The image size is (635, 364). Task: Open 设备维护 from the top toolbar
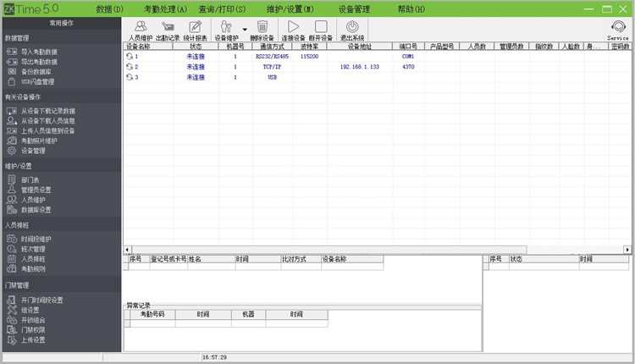226,30
